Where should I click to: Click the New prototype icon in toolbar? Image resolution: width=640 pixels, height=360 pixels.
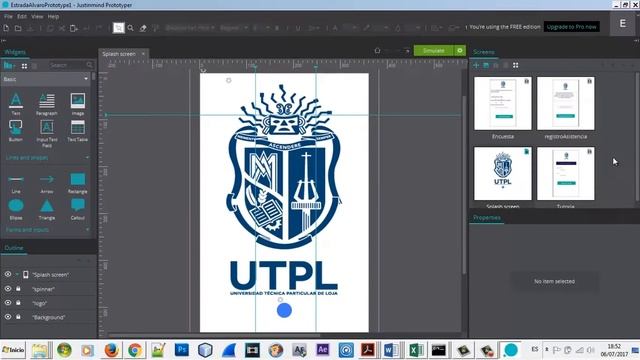click(7, 28)
